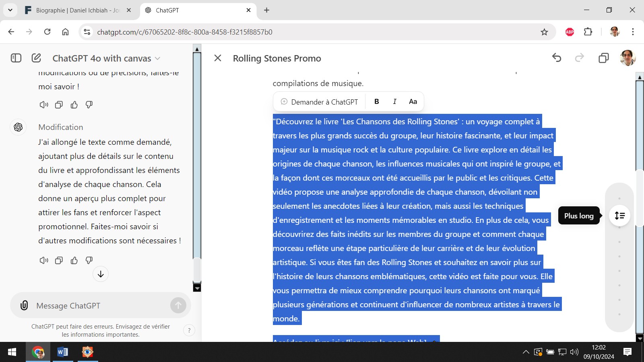Redo the canvas edit
644x362 pixels.
tap(579, 58)
